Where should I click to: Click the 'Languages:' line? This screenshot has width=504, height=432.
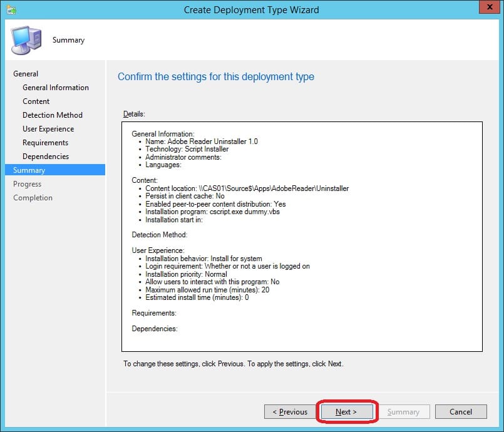[163, 165]
